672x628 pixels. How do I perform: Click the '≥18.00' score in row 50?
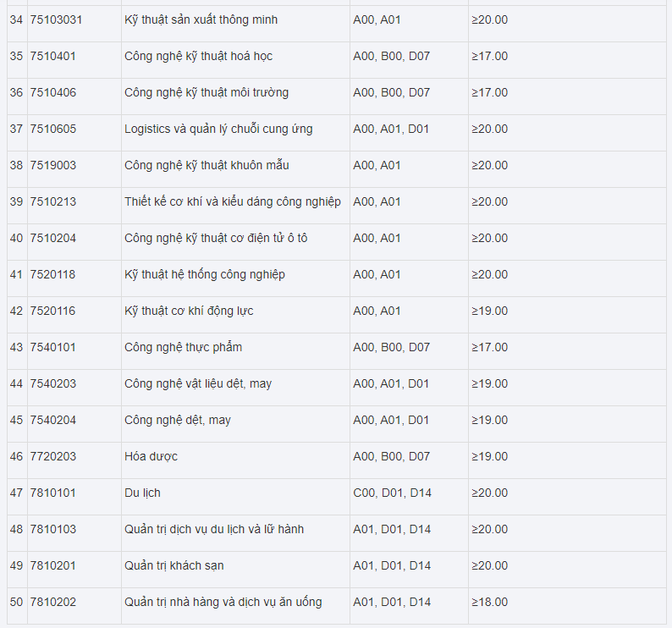(490, 602)
